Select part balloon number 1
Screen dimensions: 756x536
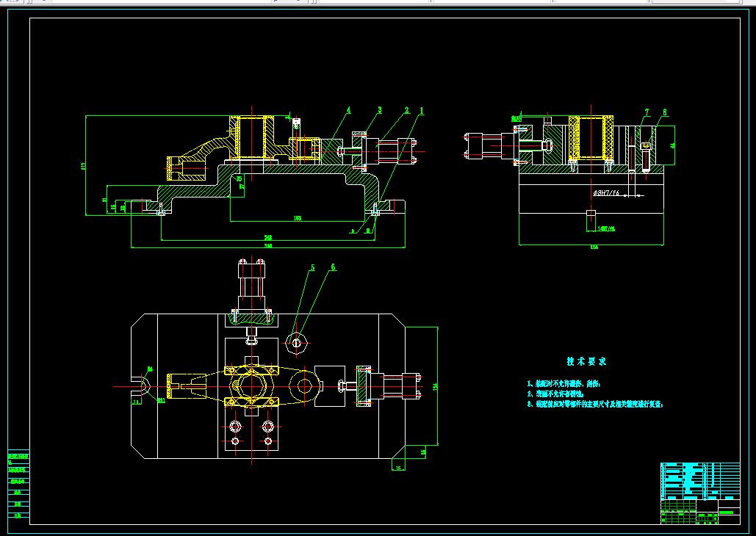pos(422,111)
